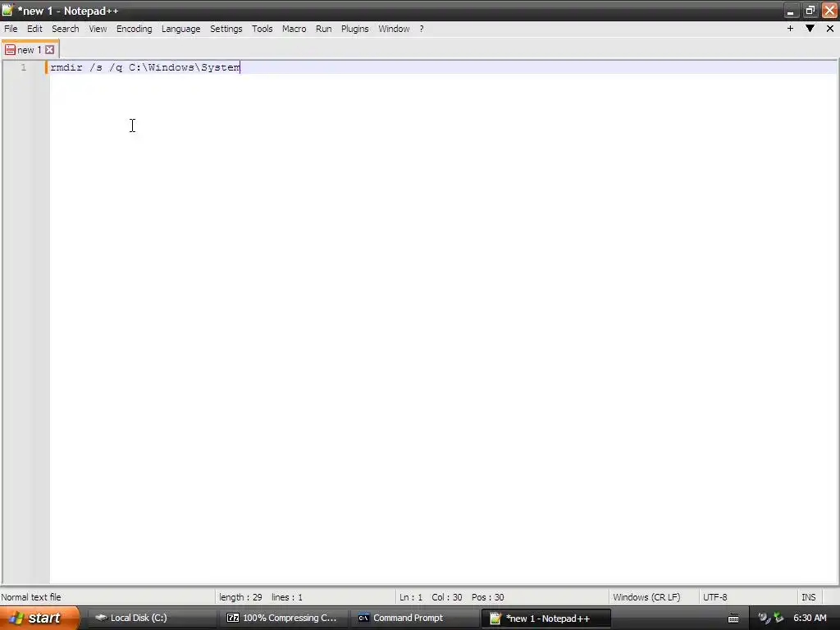Close current document via menu bar X

pos(830,29)
